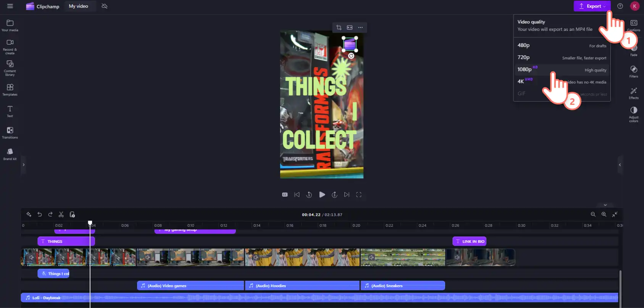This screenshot has height=308, width=644.
Task: Toggle captions CC button under preview
Action: tap(285, 195)
